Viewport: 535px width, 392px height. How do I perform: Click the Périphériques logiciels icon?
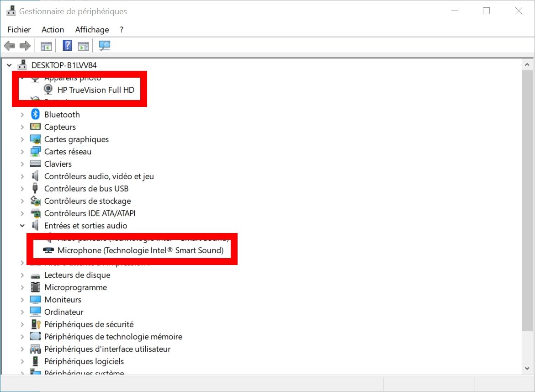coord(35,361)
